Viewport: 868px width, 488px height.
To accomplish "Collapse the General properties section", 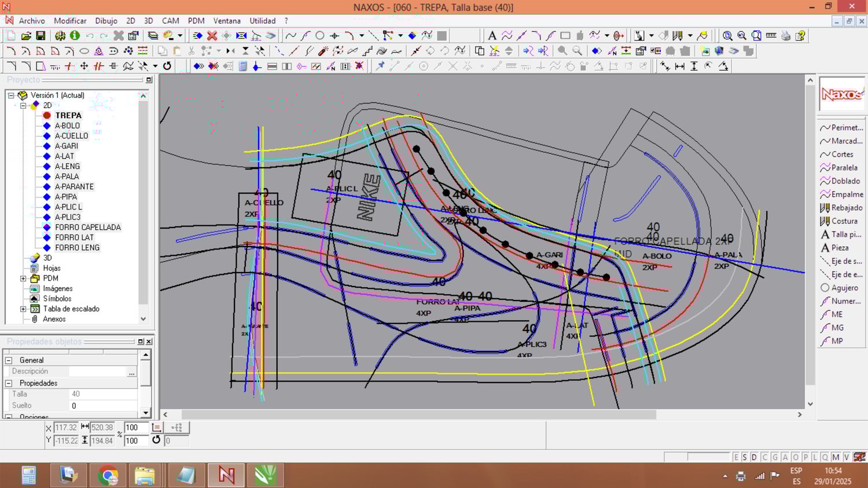I will [9, 360].
